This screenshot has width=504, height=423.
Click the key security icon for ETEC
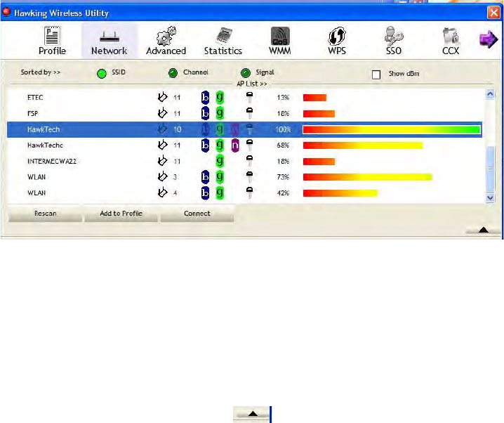click(x=249, y=97)
